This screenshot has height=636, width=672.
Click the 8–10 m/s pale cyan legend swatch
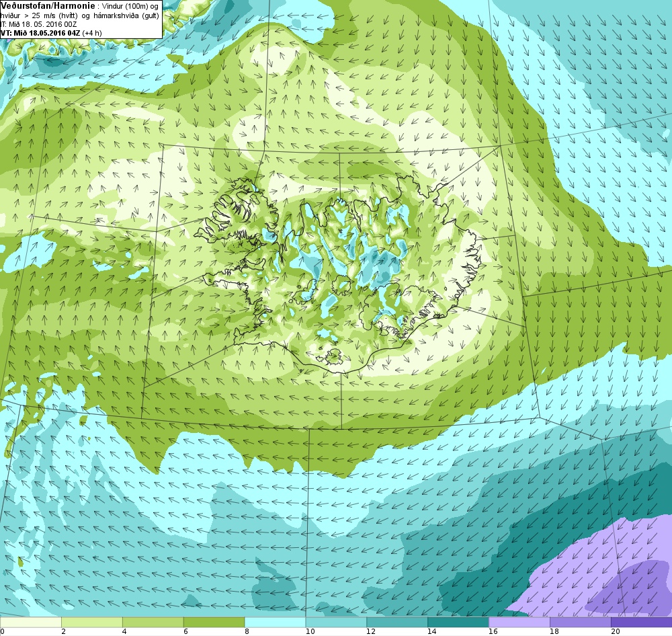275,622
